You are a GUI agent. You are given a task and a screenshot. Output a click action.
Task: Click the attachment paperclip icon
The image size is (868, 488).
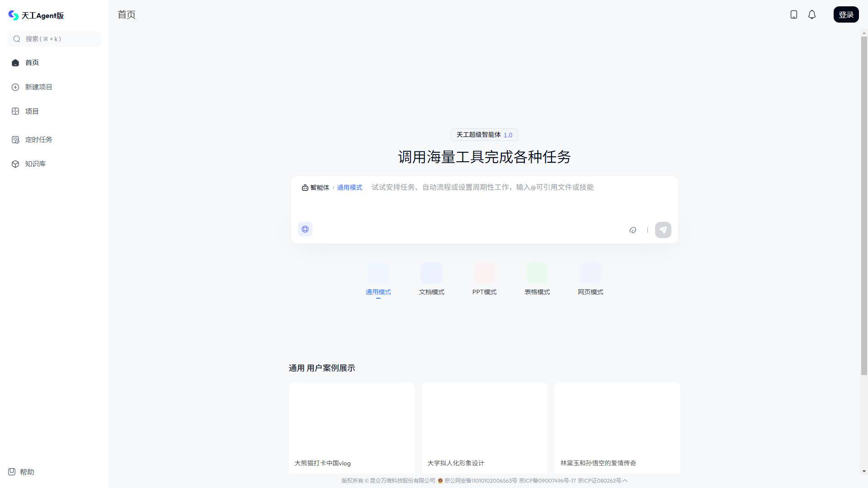(633, 230)
